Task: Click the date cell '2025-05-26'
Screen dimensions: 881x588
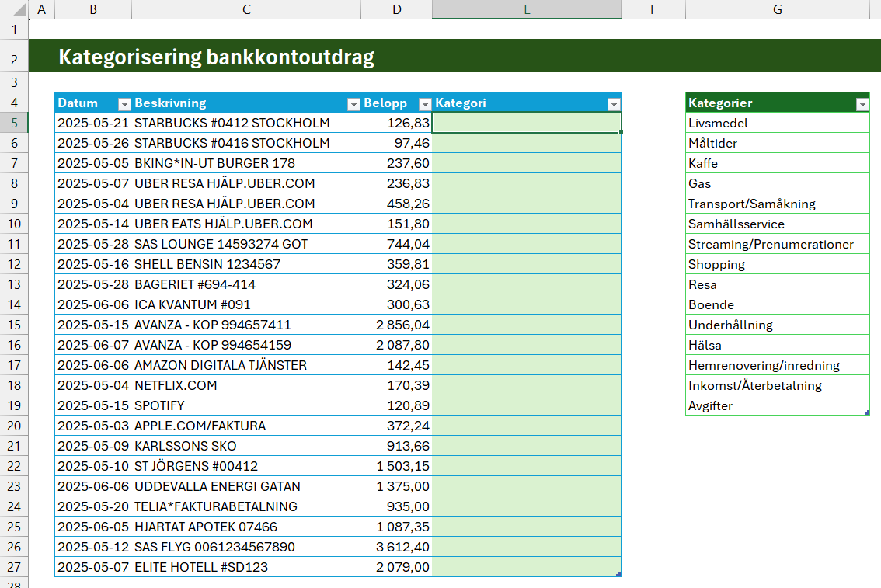Action: (x=93, y=143)
